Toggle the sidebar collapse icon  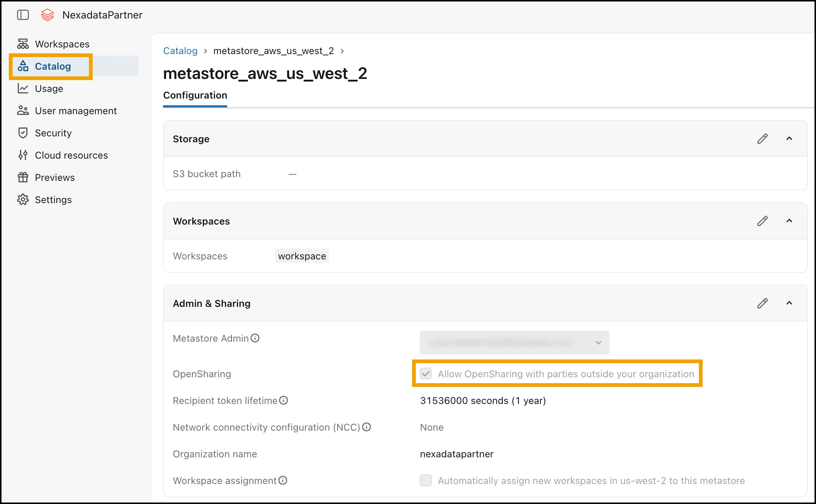tap(23, 15)
